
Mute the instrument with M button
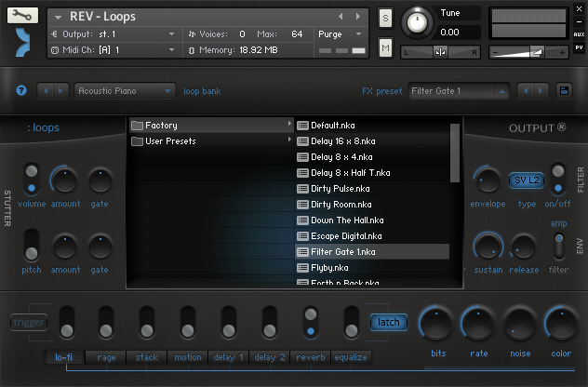[385, 48]
